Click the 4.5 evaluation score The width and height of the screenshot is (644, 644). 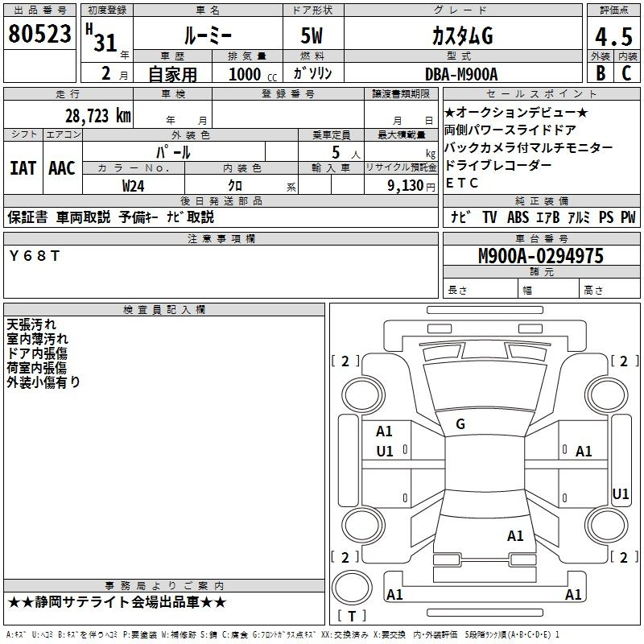click(x=612, y=35)
